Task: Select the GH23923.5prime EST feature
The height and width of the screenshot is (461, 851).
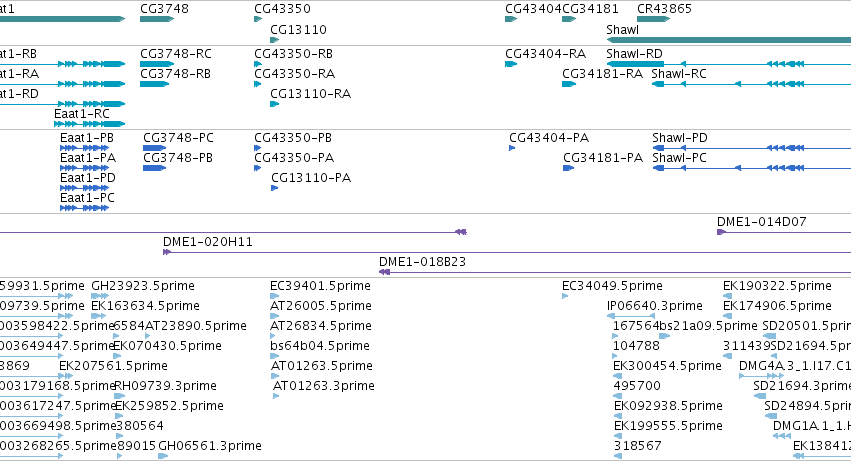Action: (100, 296)
